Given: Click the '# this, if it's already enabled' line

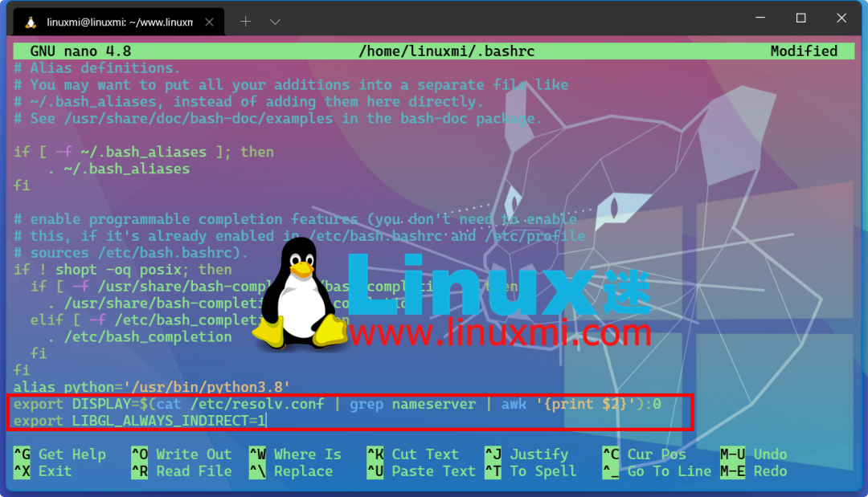Looking at the screenshot, I should (299, 236).
